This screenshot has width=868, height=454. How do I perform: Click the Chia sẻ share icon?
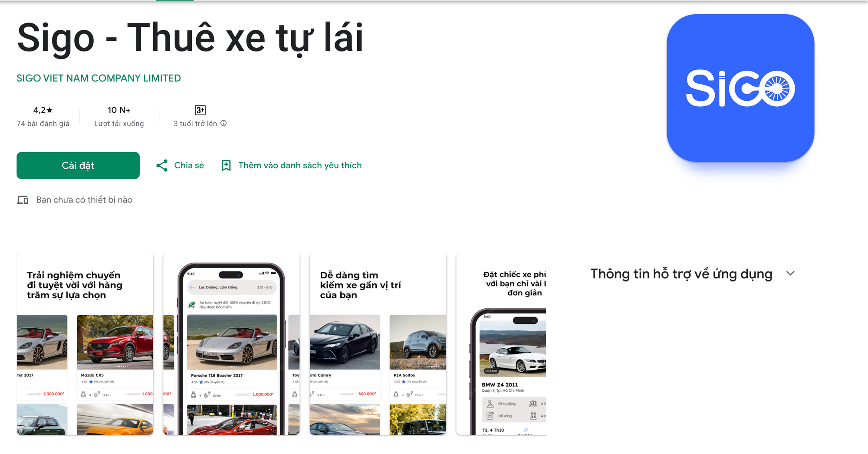[162, 165]
